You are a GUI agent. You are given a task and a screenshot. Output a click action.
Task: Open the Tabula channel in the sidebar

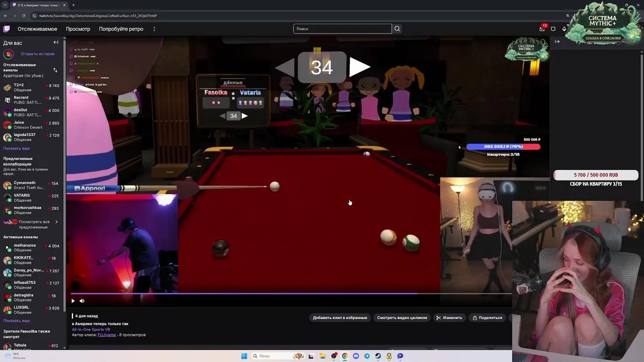(x=32, y=346)
